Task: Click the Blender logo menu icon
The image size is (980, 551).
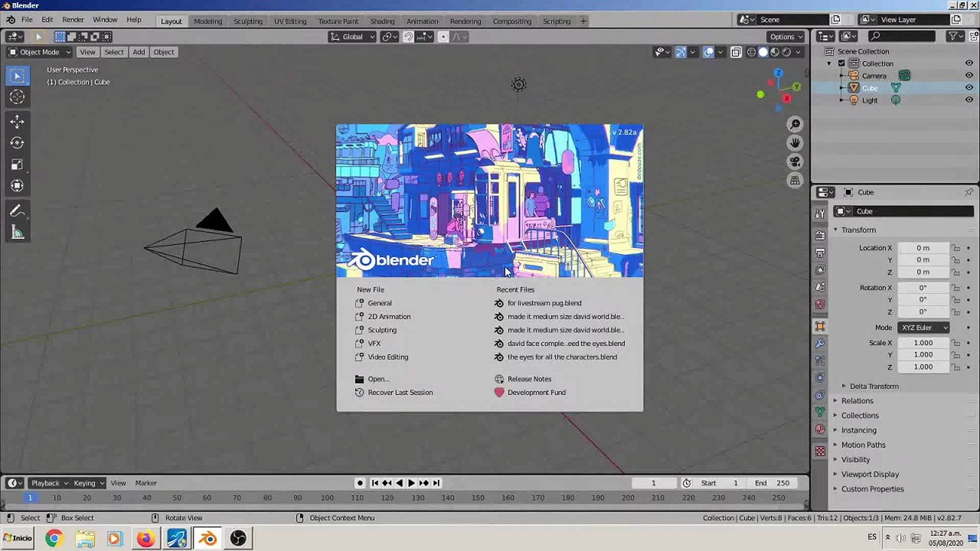Action: (x=10, y=20)
